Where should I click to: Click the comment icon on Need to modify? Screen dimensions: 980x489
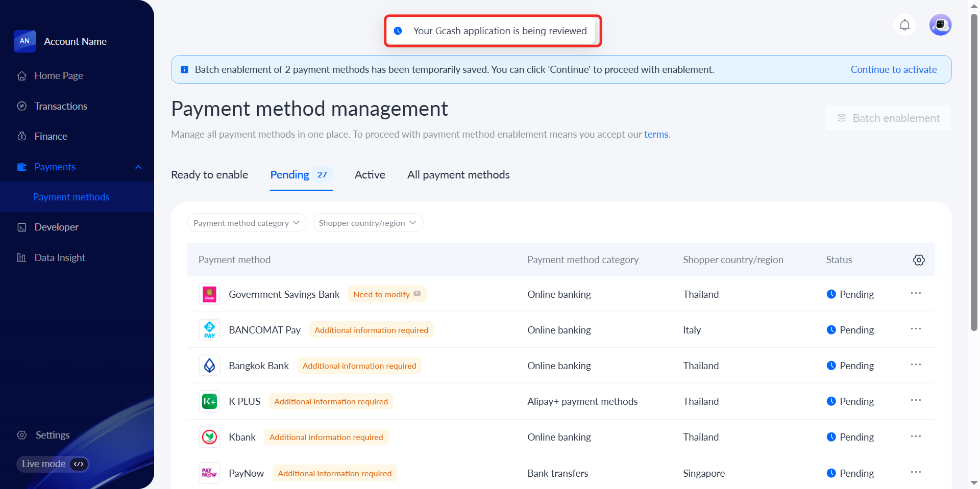click(x=417, y=294)
